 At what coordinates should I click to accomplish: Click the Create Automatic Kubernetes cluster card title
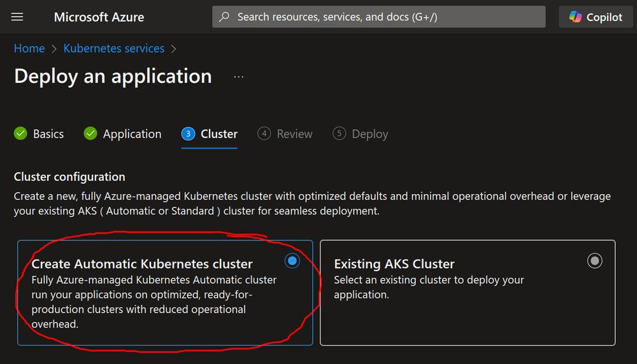coord(142,263)
